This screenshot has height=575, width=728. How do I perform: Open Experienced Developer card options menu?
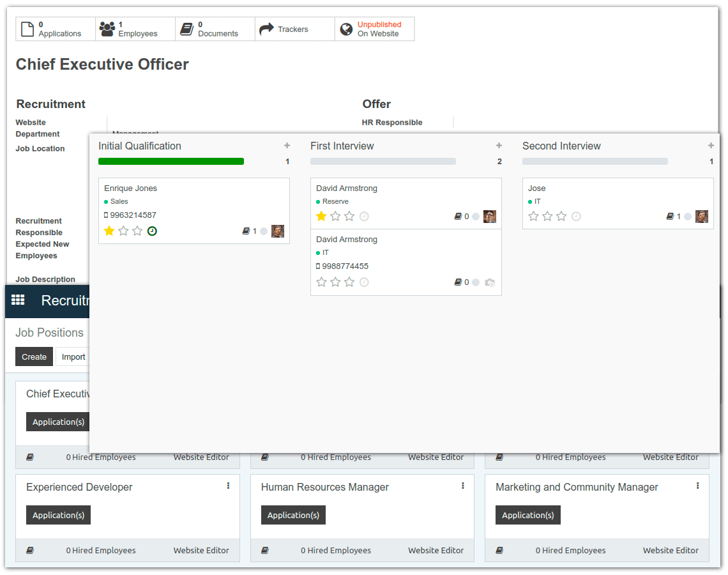click(x=228, y=486)
